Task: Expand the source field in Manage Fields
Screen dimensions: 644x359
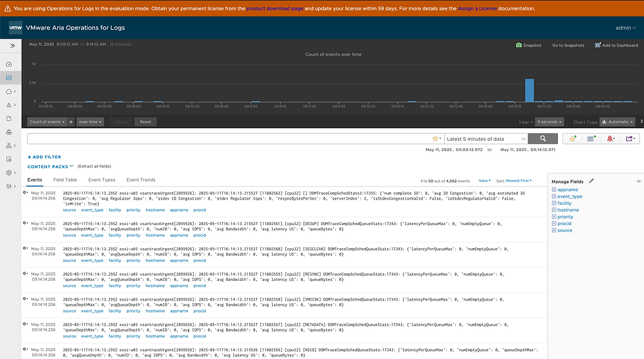Action: click(x=554, y=230)
